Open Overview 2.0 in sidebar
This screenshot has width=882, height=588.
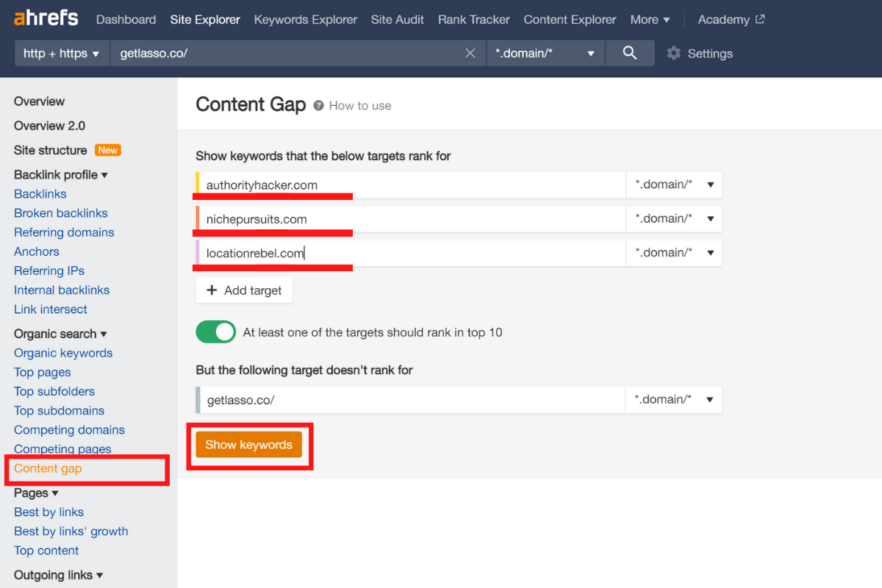click(49, 126)
